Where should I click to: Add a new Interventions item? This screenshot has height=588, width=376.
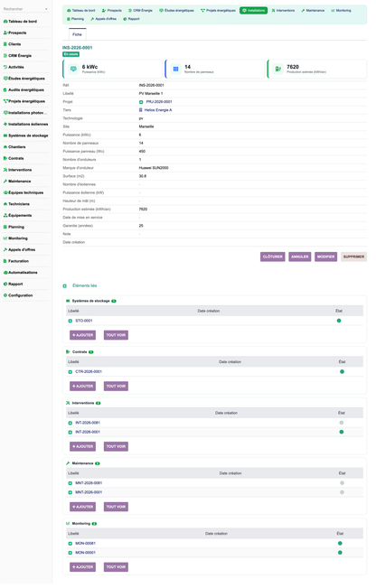[82, 446]
